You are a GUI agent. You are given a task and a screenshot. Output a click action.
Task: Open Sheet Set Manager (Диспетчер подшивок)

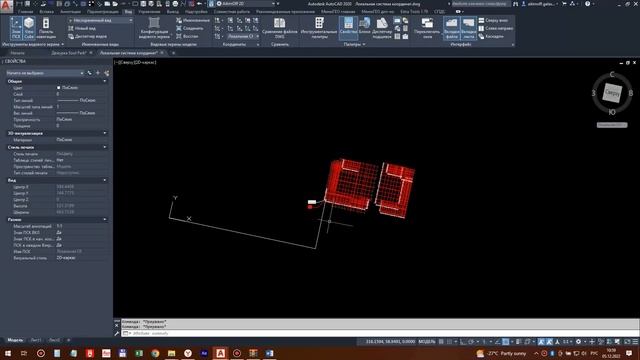tap(382, 28)
